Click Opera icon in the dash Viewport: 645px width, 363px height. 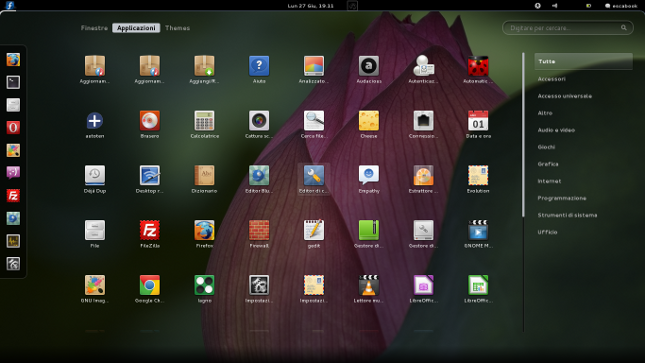coord(13,128)
